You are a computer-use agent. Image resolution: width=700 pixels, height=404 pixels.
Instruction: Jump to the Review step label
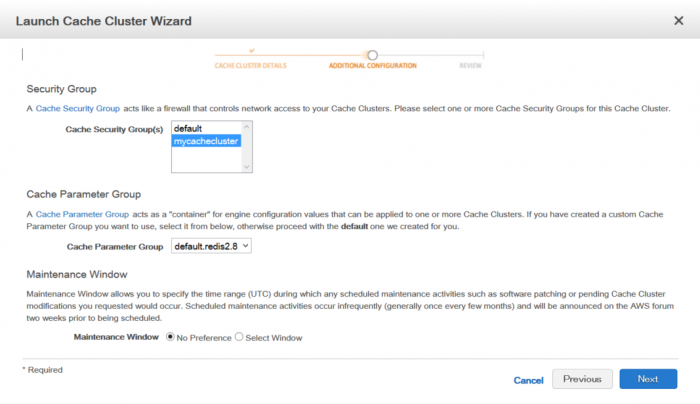point(471,66)
